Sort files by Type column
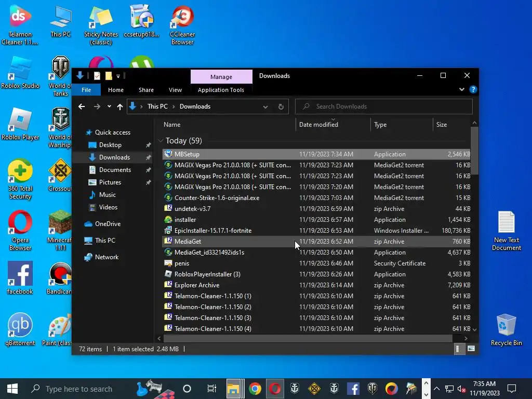 tap(402, 125)
